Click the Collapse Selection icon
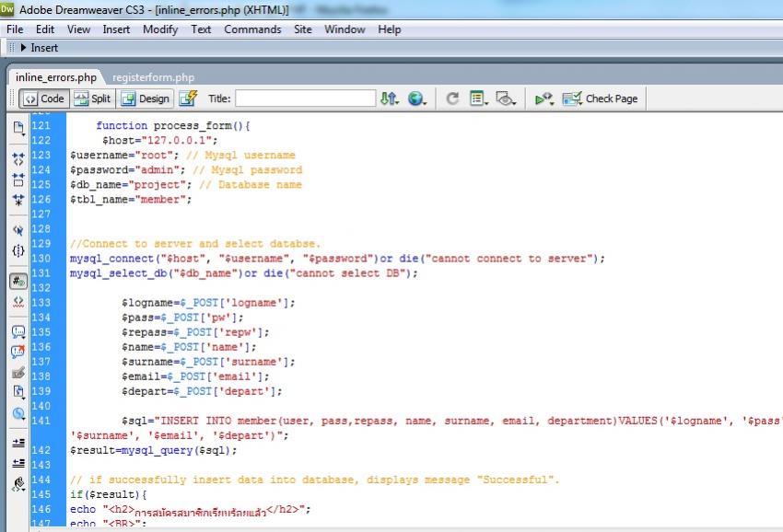The width and height of the screenshot is (783, 532). coord(18,179)
